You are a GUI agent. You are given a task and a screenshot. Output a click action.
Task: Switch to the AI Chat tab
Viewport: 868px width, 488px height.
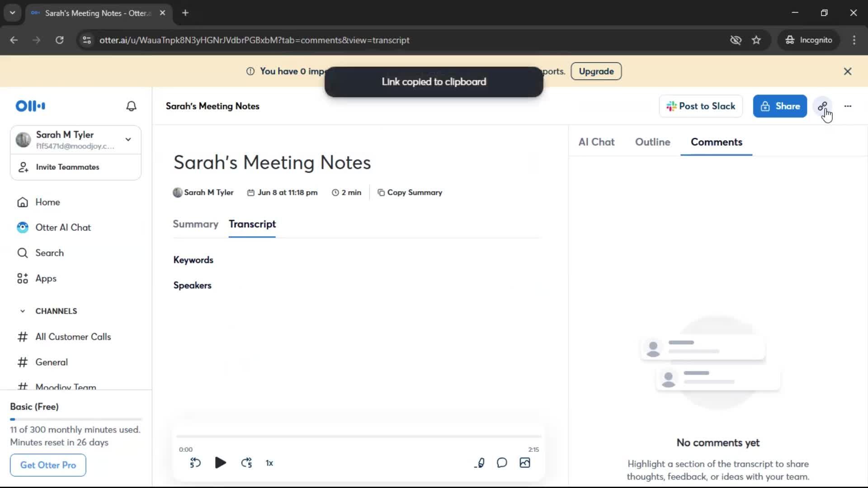pos(596,142)
